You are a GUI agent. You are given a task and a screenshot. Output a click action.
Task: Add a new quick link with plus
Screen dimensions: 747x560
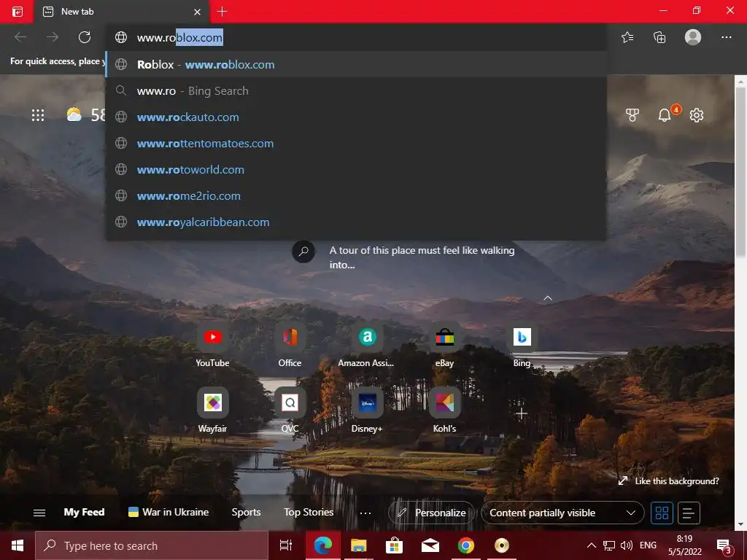[522, 413]
